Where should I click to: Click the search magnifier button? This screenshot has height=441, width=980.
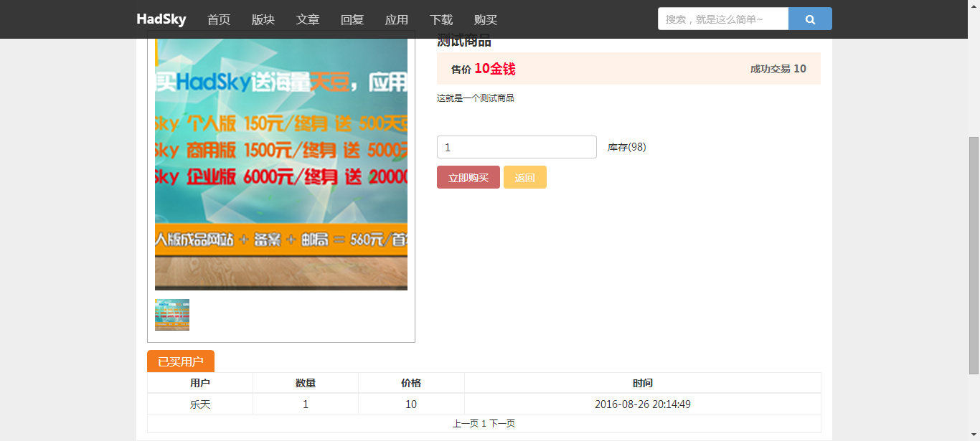click(810, 19)
